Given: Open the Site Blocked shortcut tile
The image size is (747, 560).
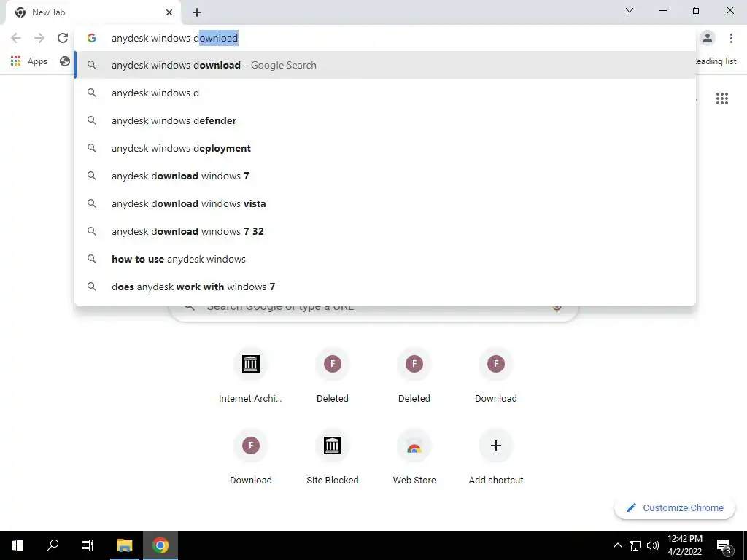Looking at the screenshot, I should pyautogui.click(x=333, y=457).
